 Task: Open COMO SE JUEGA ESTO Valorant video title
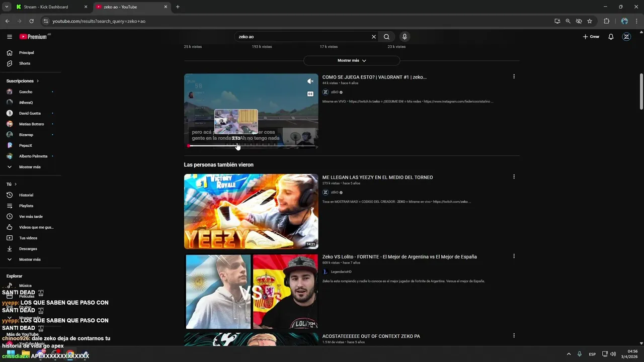(374, 77)
